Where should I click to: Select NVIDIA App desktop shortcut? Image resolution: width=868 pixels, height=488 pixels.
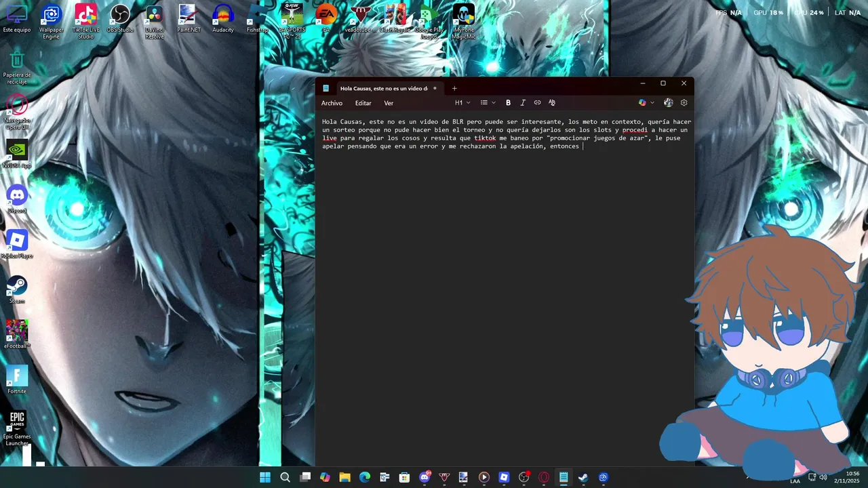tap(17, 154)
